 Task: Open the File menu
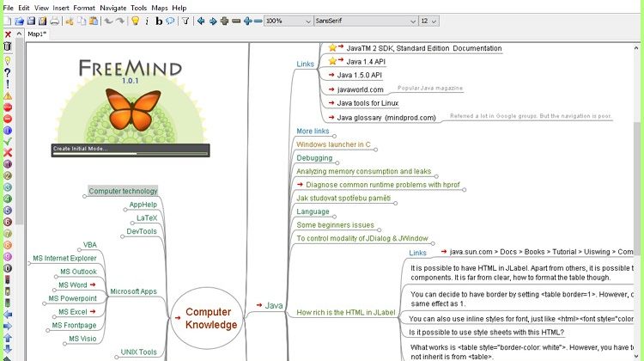click(9, 8)
